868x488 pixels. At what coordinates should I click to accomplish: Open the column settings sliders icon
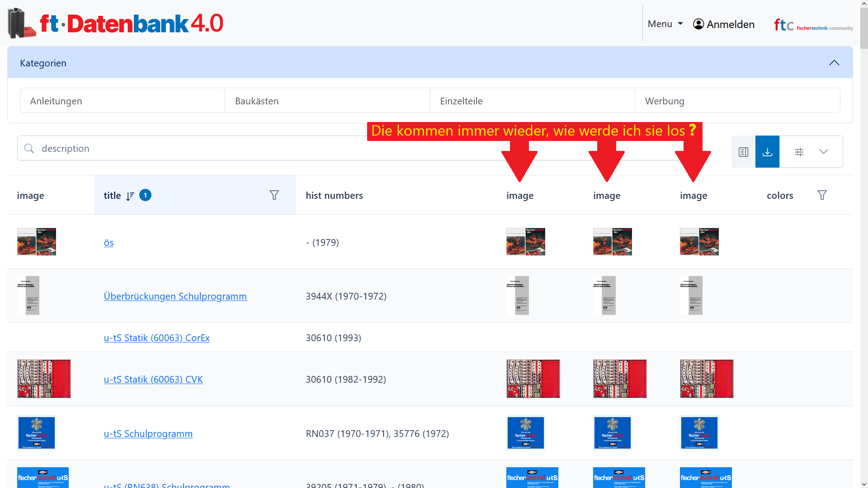click(x=799, y=152)
